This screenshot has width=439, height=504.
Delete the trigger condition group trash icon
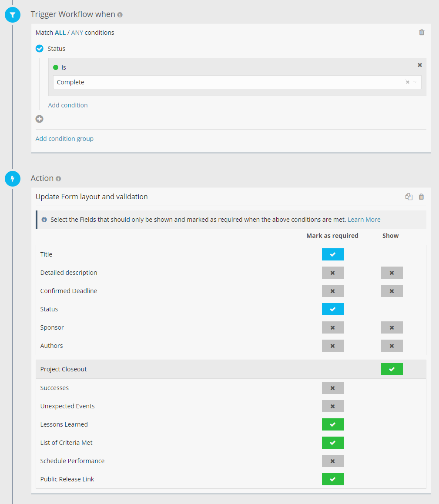coord(421,33)
